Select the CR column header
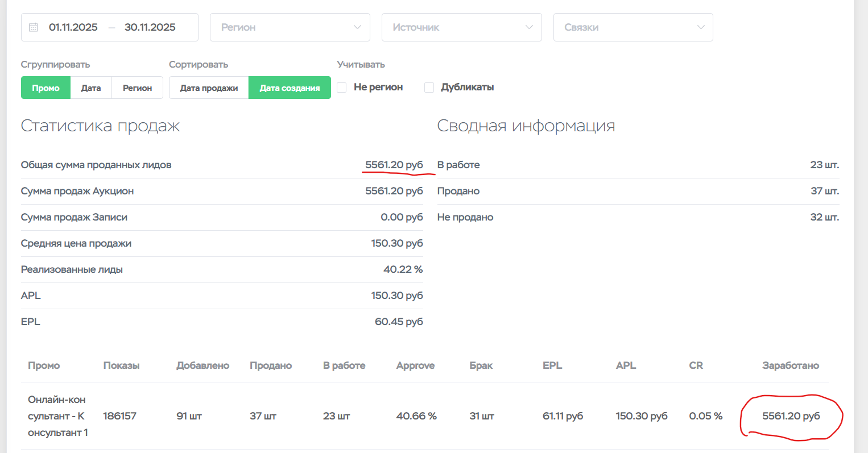Image resolution: width=868 pixels, height=453 pixels. coord(696,365)
